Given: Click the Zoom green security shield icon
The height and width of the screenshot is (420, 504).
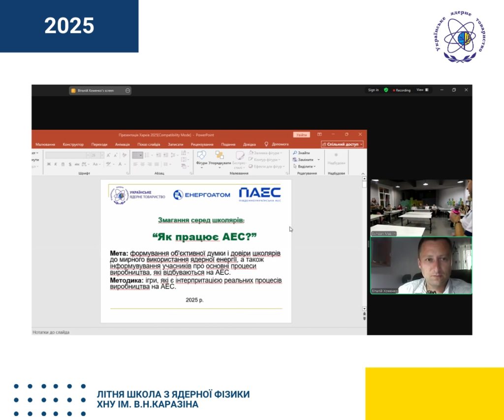Looking at the screenshot, I should [x=386, y=90].
